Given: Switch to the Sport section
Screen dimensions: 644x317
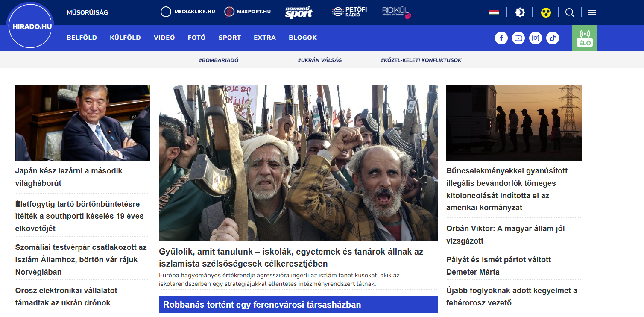Looking at the screenshot, I should [230, 38].
